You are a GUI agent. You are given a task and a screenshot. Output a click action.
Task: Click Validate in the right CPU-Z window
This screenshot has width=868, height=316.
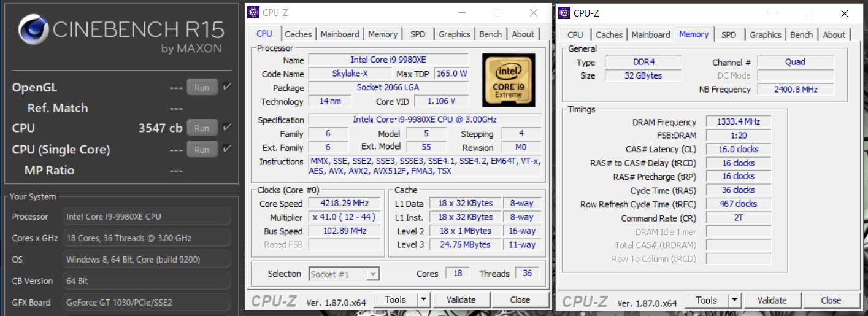[x=772, y=300]
